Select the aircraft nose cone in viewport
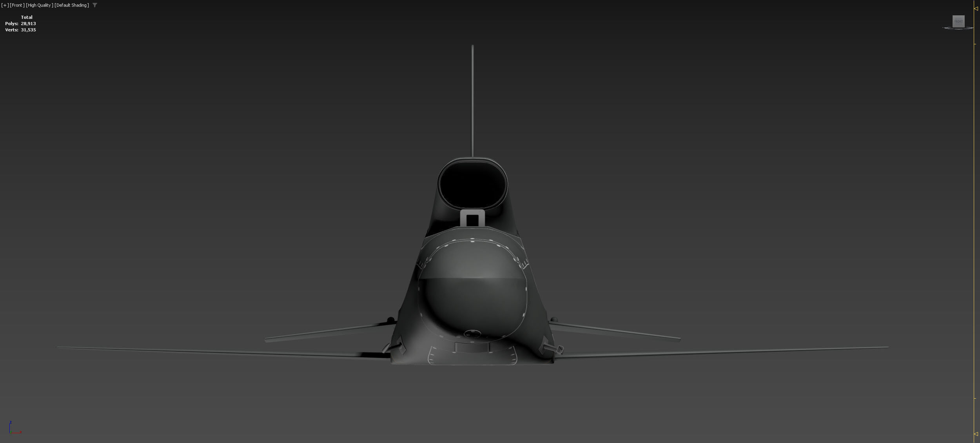The height and width of the screenshot is (443, 980). click(472, 292)
